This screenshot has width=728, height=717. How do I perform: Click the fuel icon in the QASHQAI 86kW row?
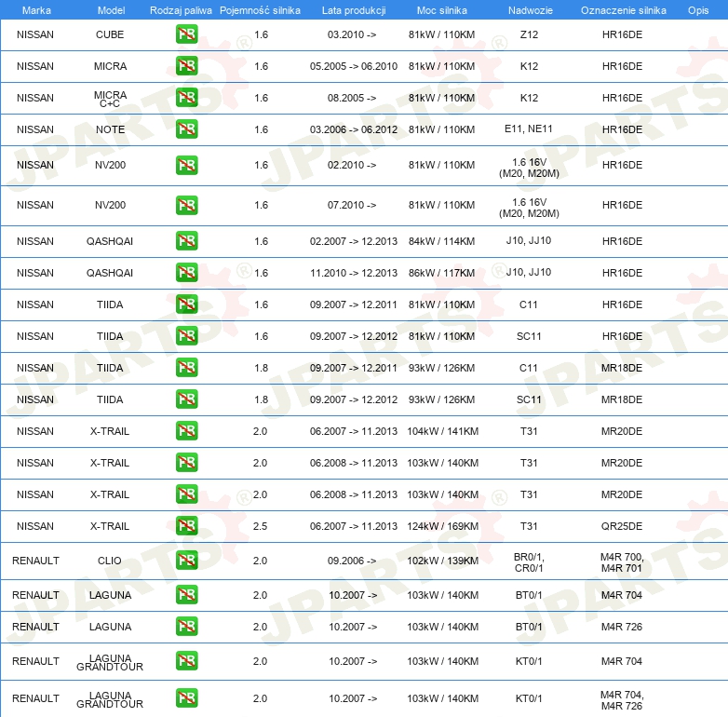click(186, 273)
